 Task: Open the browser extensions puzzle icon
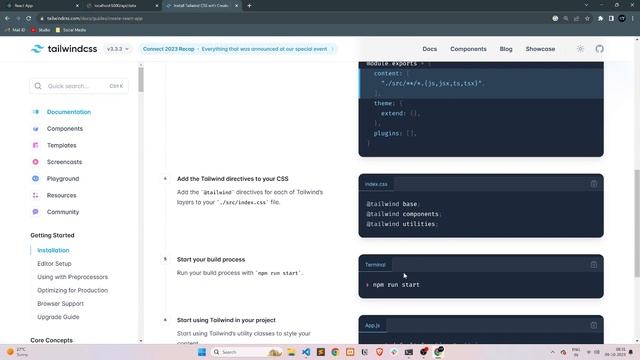[x=600, y=18]
